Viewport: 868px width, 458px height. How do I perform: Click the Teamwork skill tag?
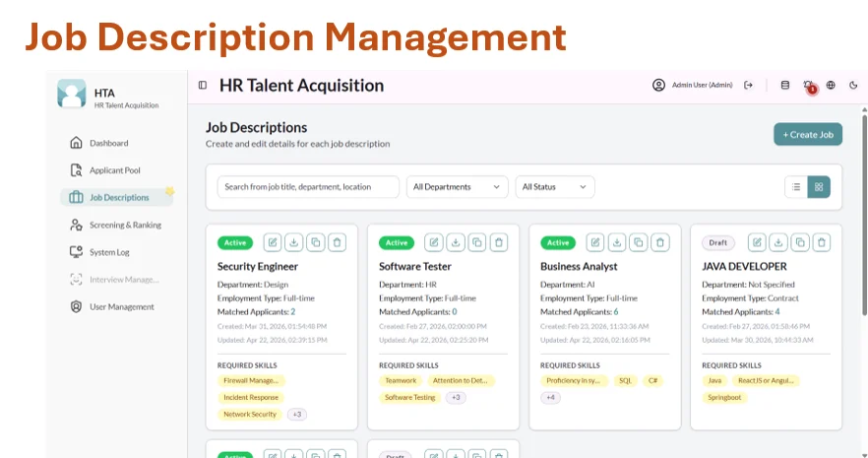pos(401,381)
